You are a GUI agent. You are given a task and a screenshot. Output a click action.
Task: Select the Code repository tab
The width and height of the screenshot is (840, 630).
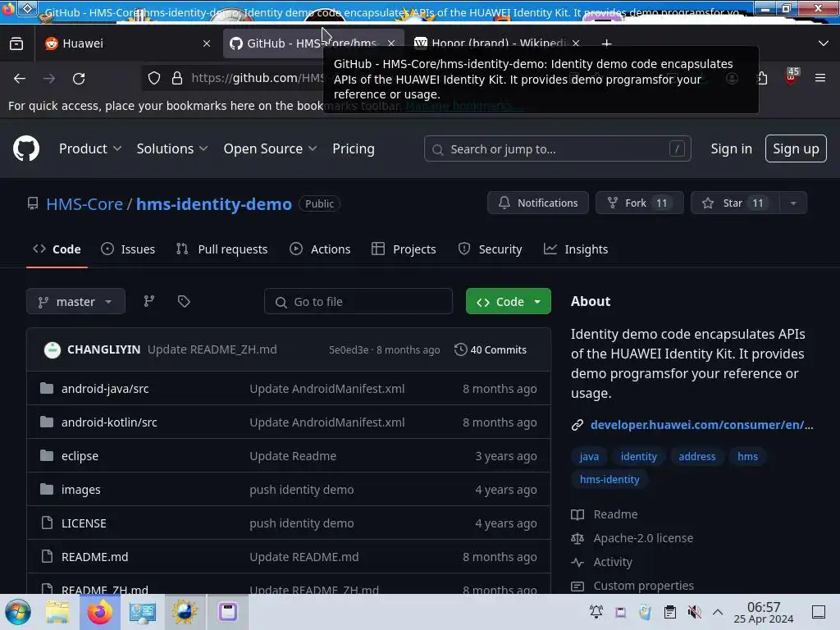tap(57, 249)
